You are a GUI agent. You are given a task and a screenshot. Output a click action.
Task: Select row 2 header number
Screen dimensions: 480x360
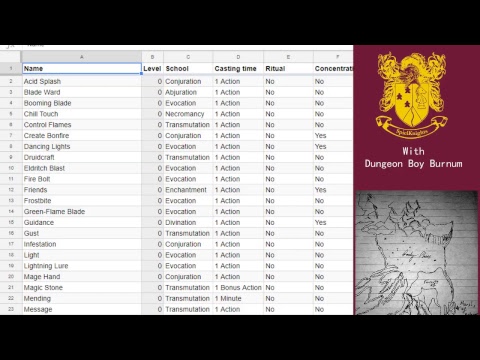coord(11,81)
